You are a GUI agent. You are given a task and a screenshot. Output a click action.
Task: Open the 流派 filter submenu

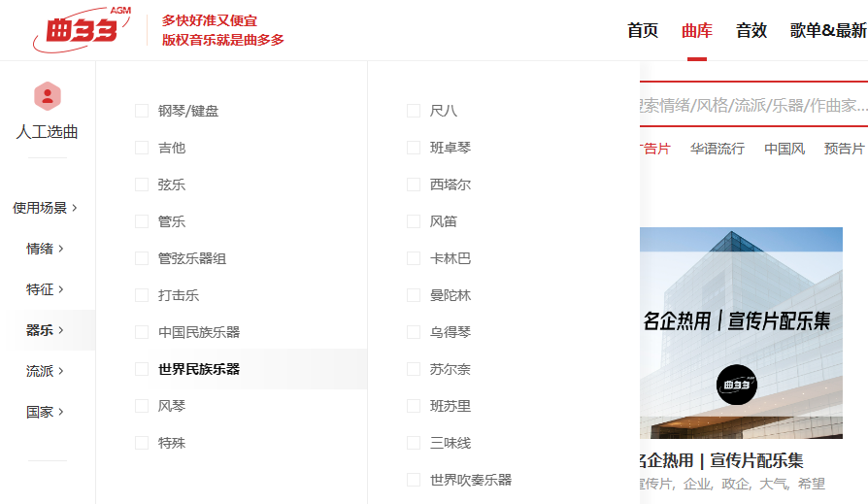[45, 371]
